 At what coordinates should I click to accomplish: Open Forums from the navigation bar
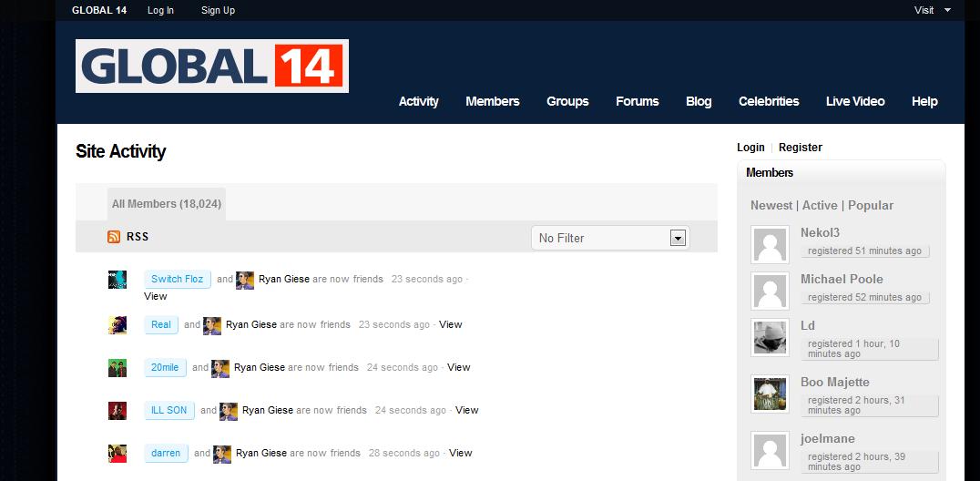637,101
